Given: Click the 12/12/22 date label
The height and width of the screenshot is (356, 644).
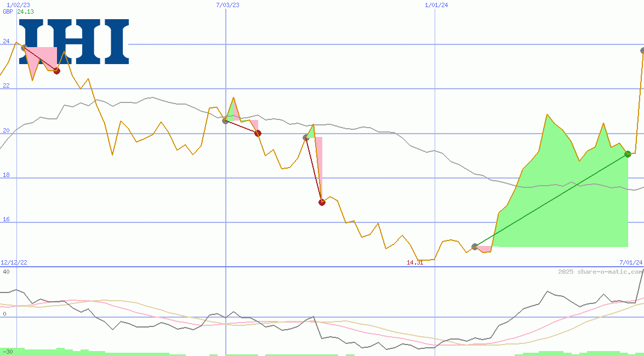Looking at the screenshot, I should [14, 262].
